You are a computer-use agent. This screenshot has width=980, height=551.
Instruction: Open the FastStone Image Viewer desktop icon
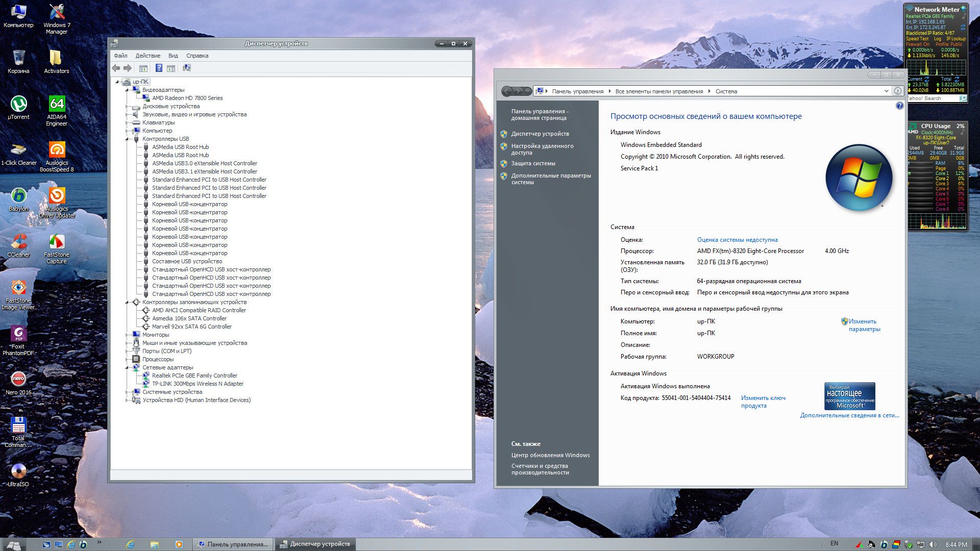tap(18, 294)
